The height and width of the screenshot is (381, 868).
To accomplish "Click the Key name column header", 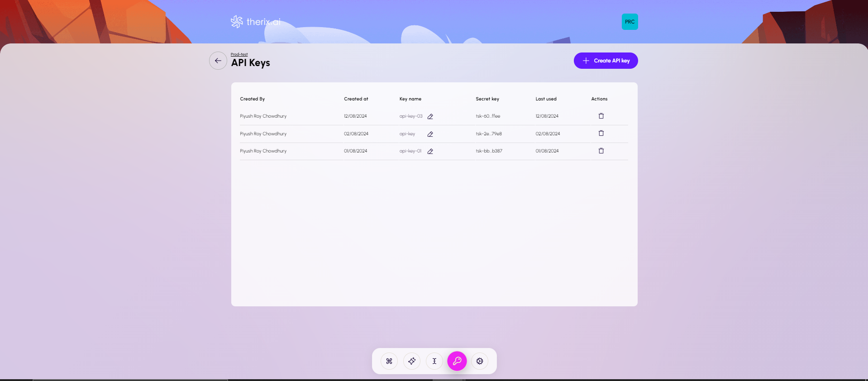I will pyautogui.click(x=410, y=99).
